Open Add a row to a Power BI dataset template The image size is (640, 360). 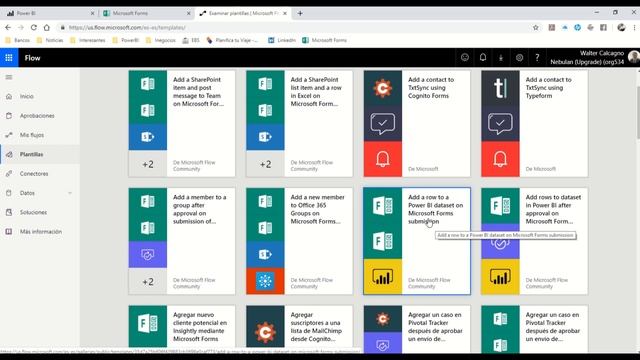point(417,241)
